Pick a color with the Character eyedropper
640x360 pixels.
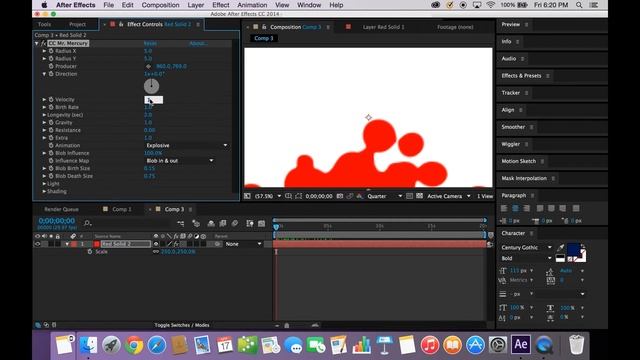[560, 247]
